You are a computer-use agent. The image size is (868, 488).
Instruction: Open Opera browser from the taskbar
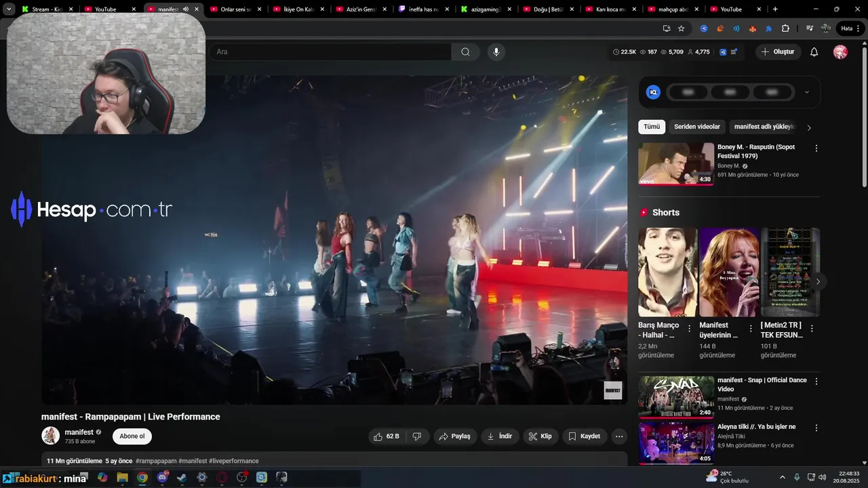pyautogui.click(x=222, y=477)
